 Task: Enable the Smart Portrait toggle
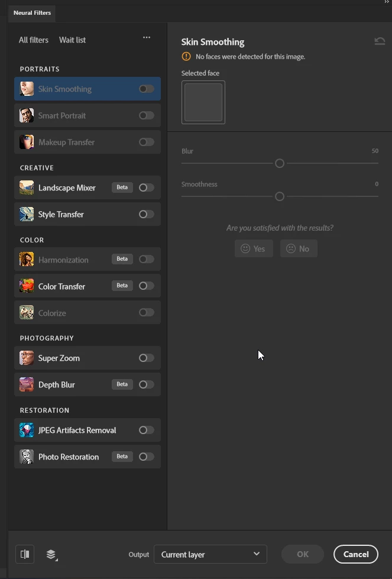tap(146, 115)
